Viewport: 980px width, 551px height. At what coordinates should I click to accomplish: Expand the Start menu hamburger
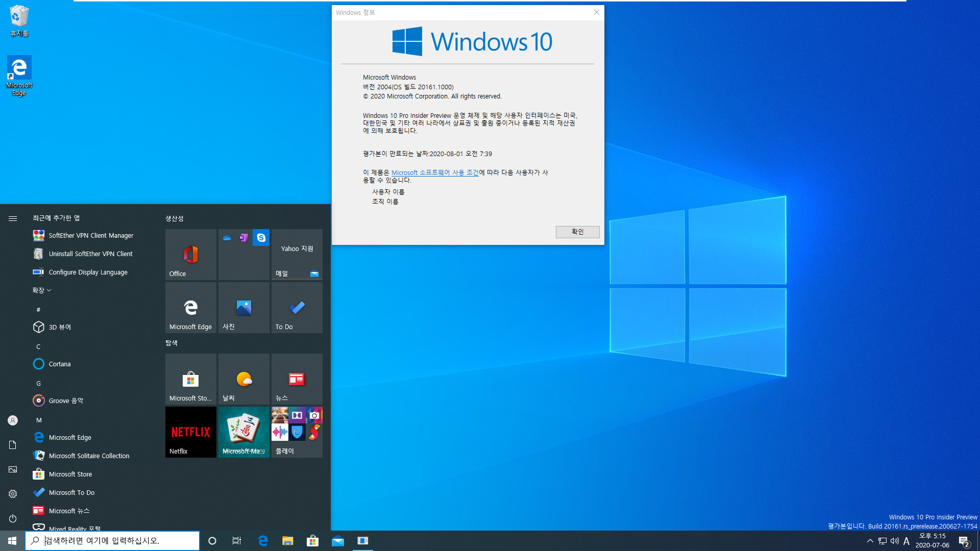pos(13,218)
